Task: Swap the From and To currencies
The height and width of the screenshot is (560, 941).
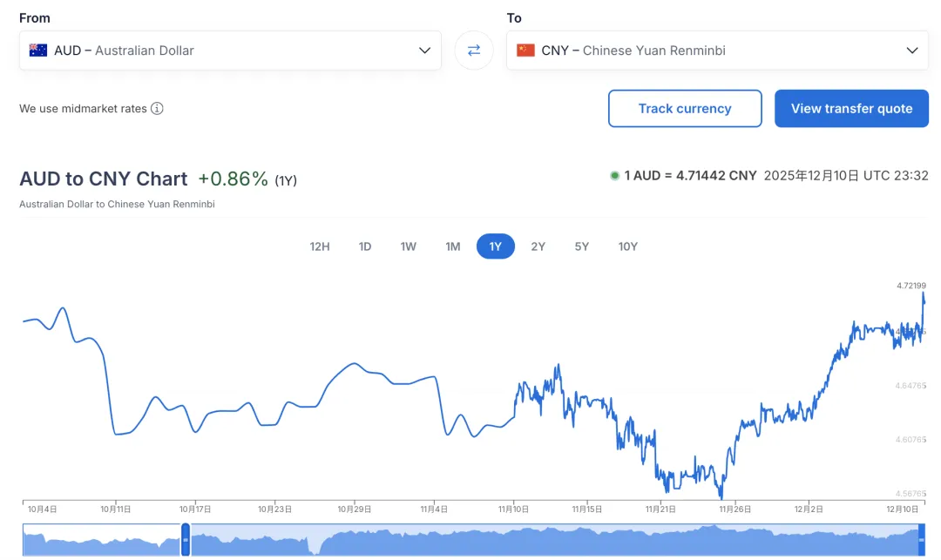Action: click(x=474, y=51)
